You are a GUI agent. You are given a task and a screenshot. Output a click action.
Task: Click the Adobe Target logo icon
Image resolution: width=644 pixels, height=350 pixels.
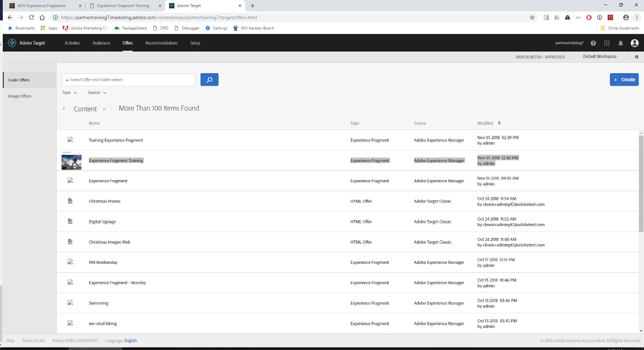[x=12, y=43]
